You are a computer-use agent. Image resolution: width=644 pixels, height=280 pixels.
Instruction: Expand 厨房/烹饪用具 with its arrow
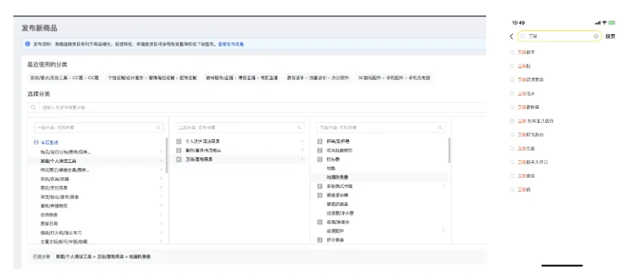(161, 188)
